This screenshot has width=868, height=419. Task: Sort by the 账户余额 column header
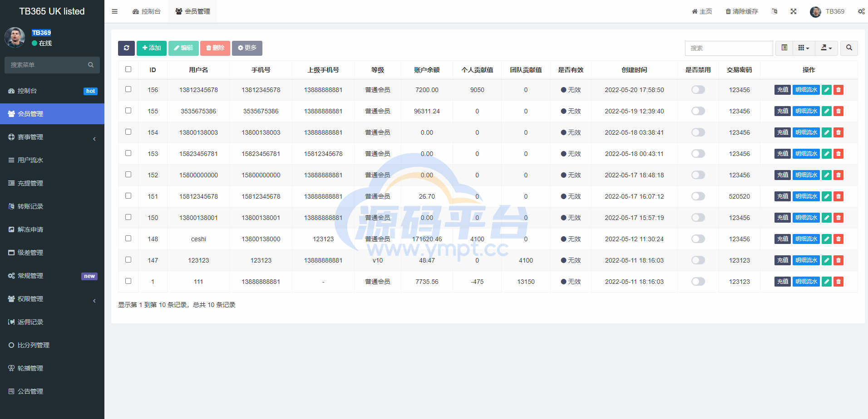point(427,70)
